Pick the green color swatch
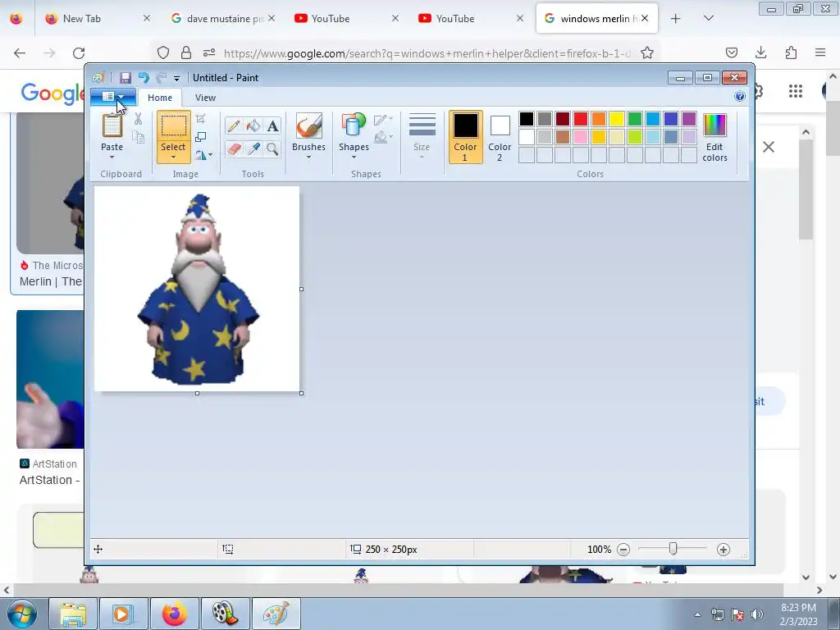 coord(635,118)
